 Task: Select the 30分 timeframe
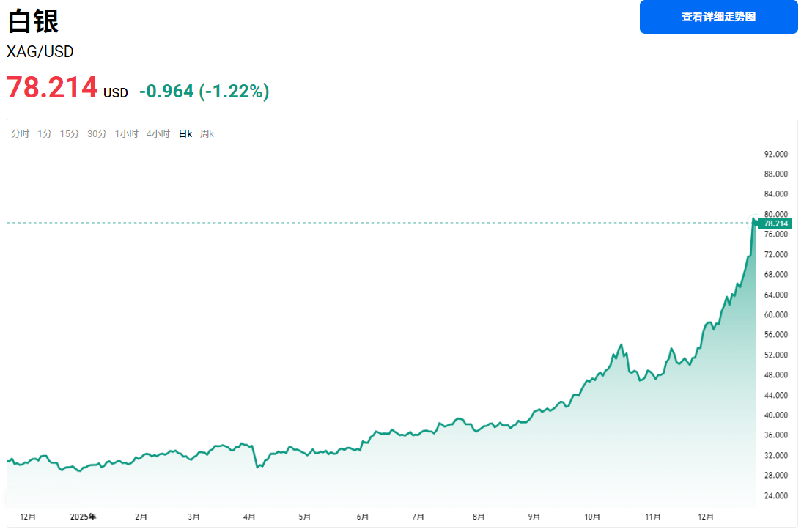(95, 133)
